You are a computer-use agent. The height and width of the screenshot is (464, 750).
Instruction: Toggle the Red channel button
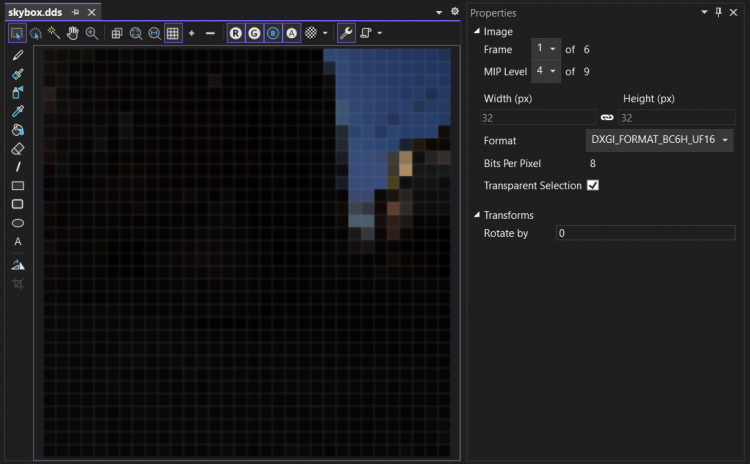point(236,33)
